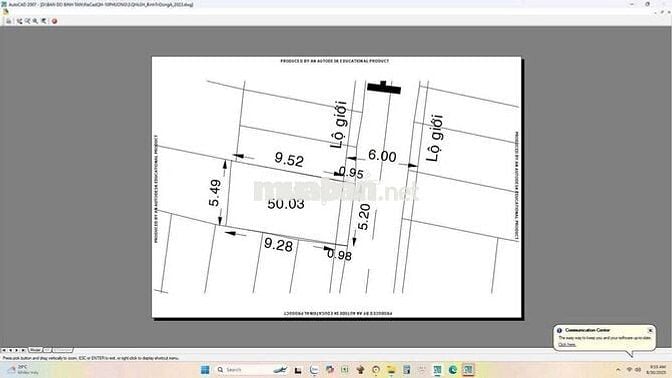Open the last layout tab in the row
This screenshot has height=378, width=672.
click(63, 350)
